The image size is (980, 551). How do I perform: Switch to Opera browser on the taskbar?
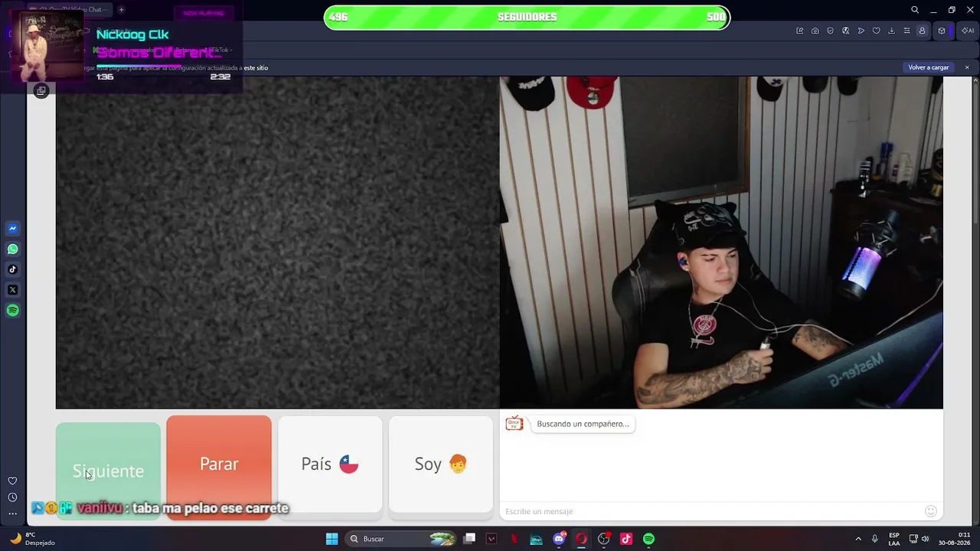coord(581,539)
